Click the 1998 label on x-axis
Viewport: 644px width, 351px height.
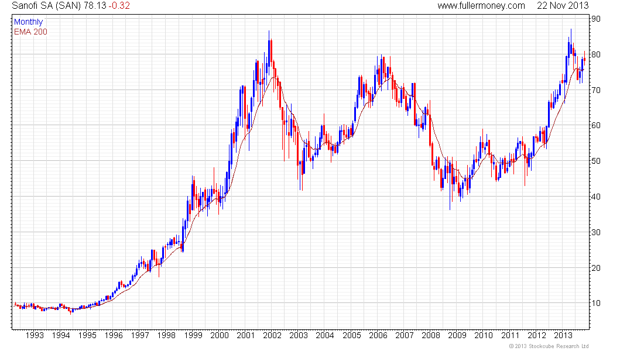pyautogui.click(x=166, y=335)
